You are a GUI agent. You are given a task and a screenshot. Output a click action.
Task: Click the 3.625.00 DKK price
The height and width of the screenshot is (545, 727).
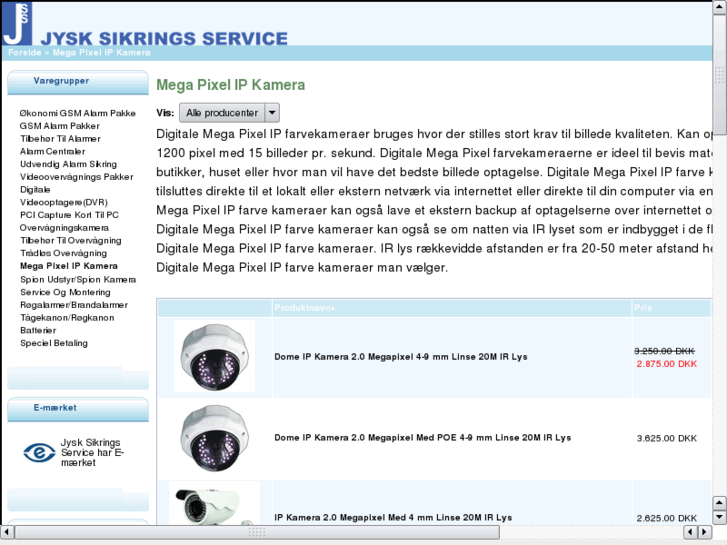(667, 438)
